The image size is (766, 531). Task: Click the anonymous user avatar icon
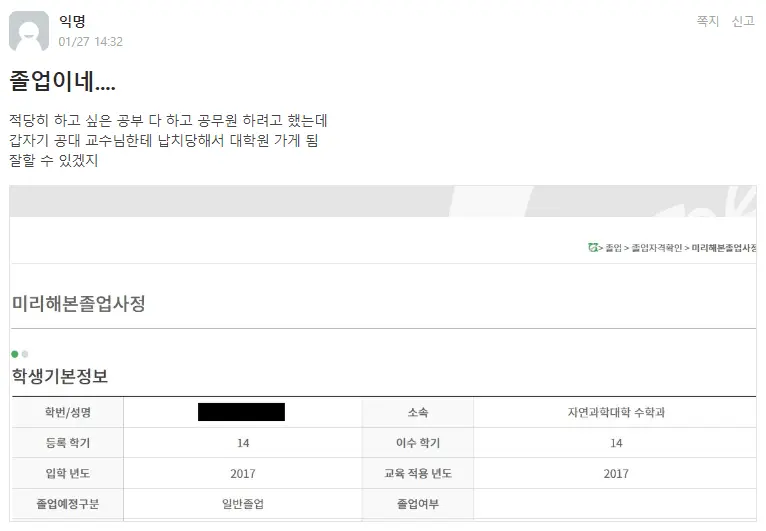29,32
